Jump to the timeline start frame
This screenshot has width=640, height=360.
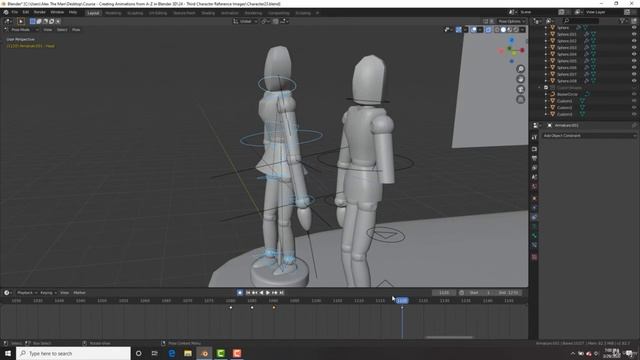pos(248,293)
